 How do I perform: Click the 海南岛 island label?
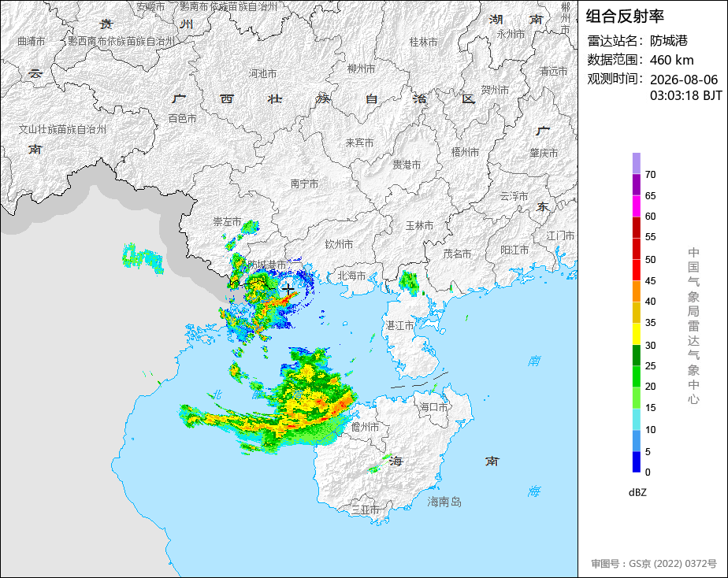tap(444, 502)
